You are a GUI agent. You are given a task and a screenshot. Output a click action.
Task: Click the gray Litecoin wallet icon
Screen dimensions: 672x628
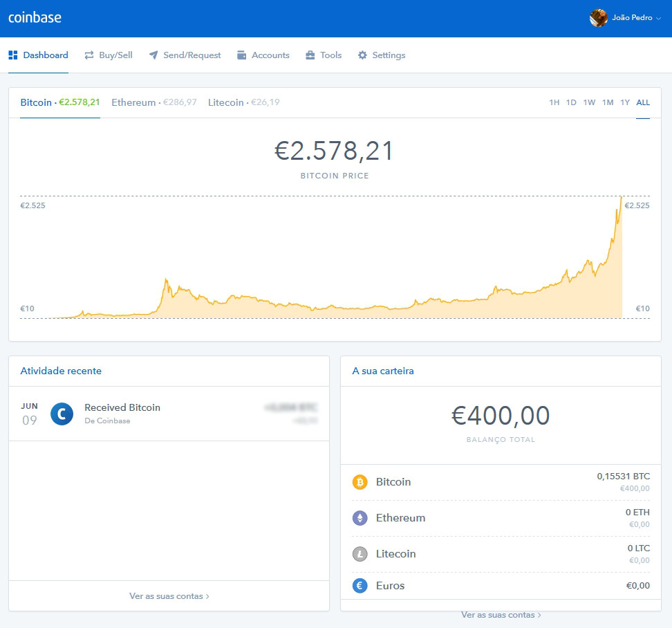pyautogui.click(x=360, y=554)
